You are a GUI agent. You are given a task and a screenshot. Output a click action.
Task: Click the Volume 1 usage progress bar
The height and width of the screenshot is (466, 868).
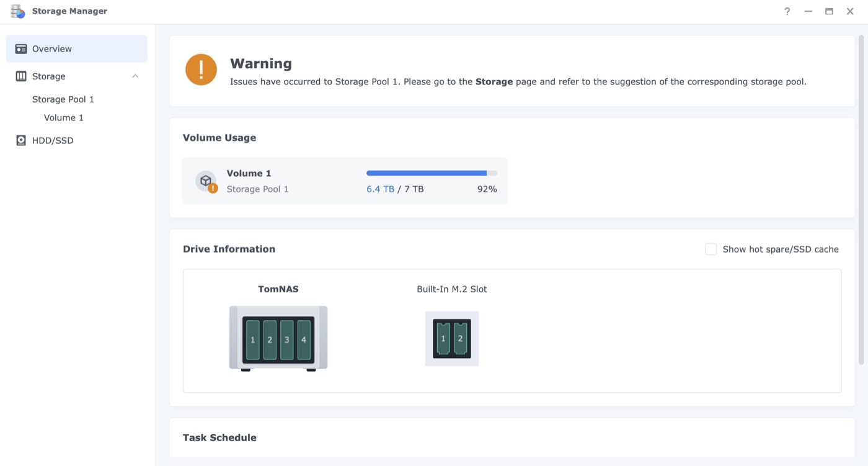tap(432, 173)
